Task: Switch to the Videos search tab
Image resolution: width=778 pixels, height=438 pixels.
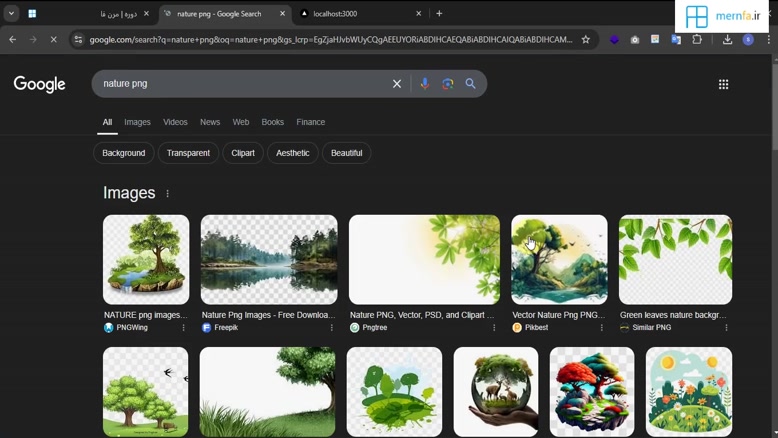Action: [x=175, y=122]
